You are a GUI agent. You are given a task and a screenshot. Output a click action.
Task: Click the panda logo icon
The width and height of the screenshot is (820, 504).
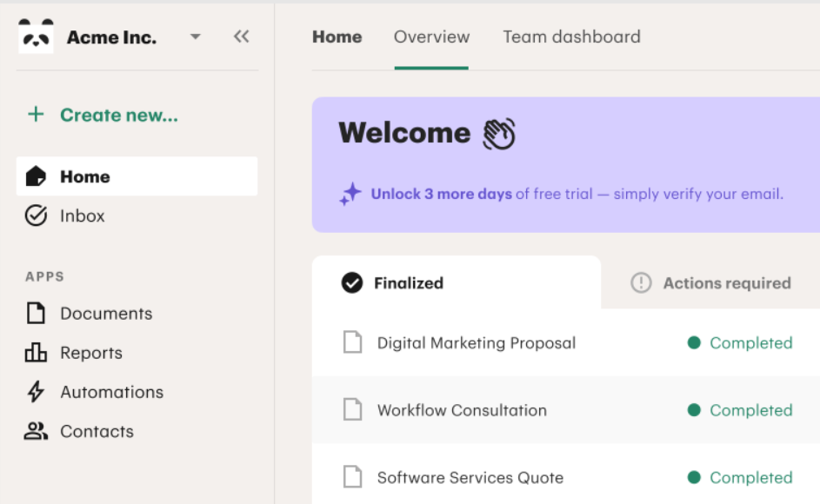tap(36, 37)
